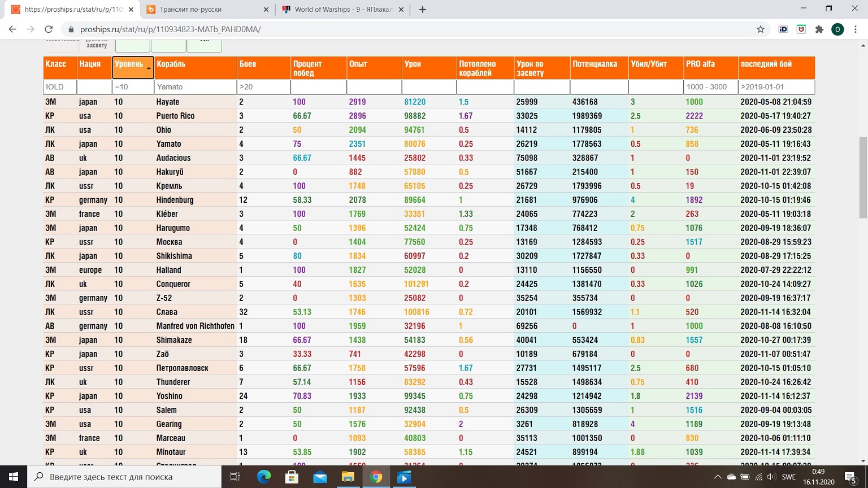Open Wi-Fi network settings in the tray

click(x=758, y=477)
